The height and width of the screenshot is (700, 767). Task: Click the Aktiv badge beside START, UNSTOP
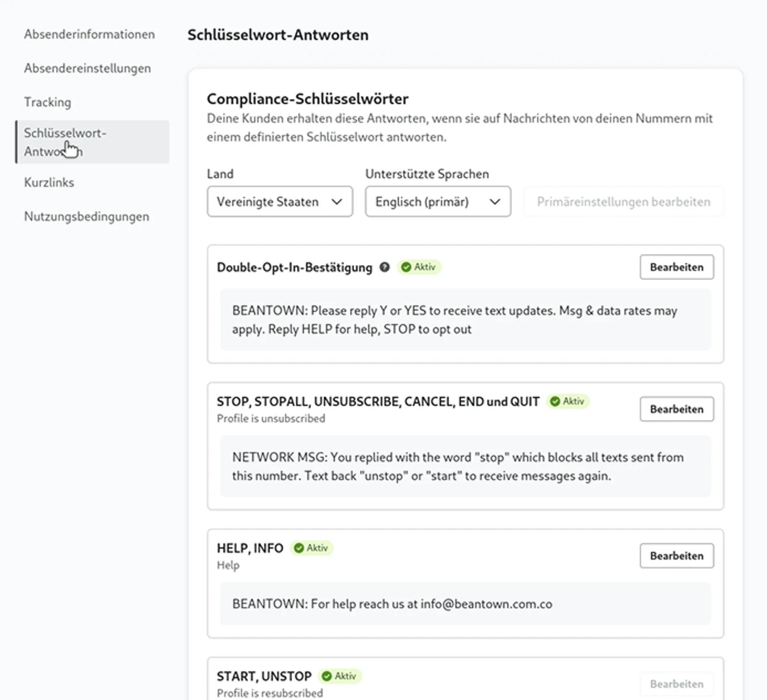coord(339,676)
